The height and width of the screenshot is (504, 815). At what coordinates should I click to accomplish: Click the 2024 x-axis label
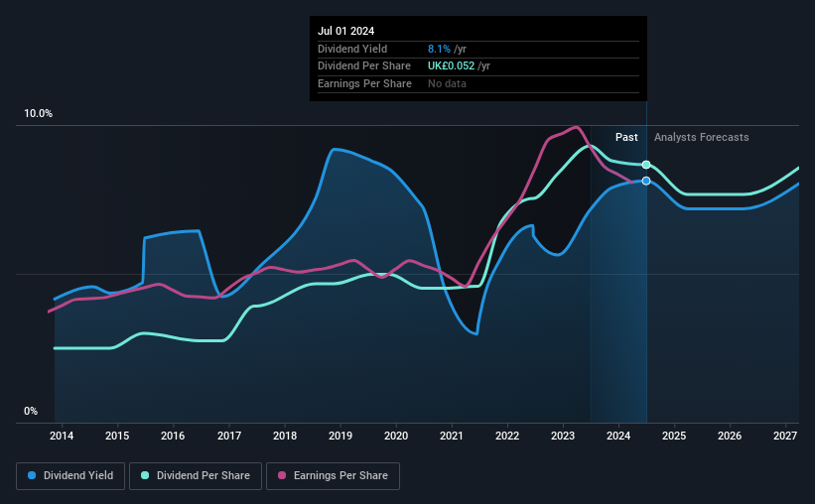pyautogui.click(x=618, y=436)
